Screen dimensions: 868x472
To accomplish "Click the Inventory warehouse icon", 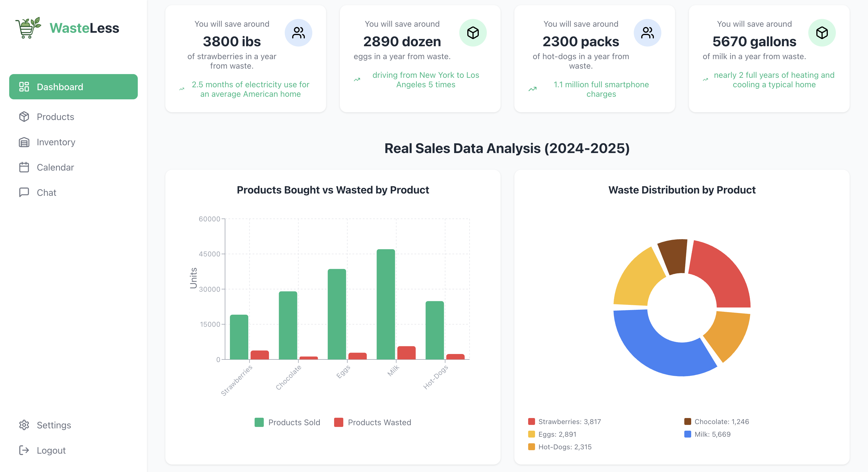I will [x=24, y=142].
